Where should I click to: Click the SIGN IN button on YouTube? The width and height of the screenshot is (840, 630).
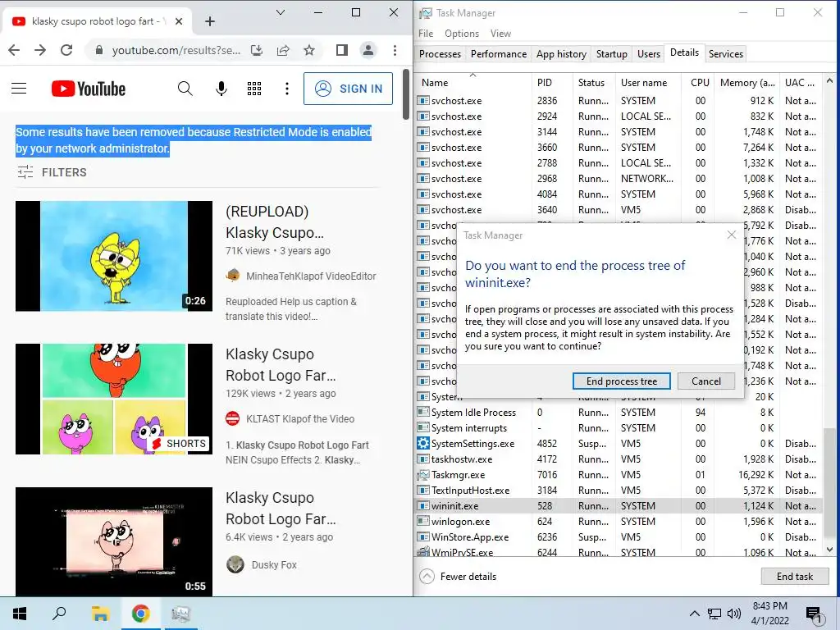(348, 89)
